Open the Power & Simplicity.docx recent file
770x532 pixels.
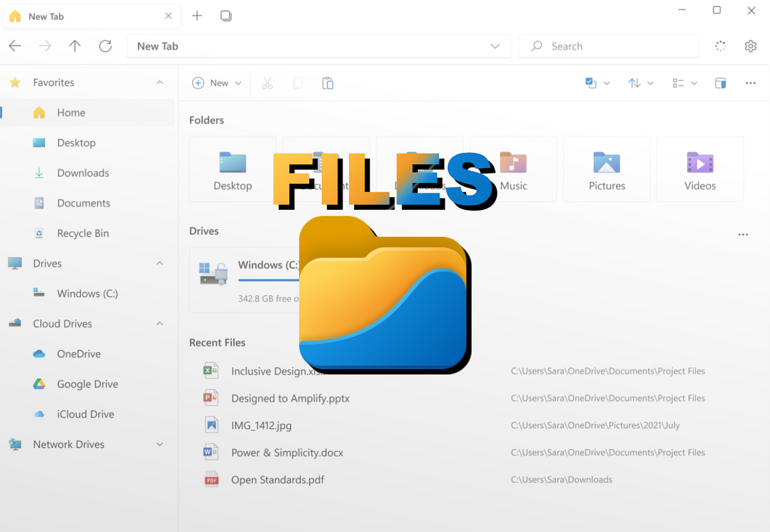tap(287, 452)
